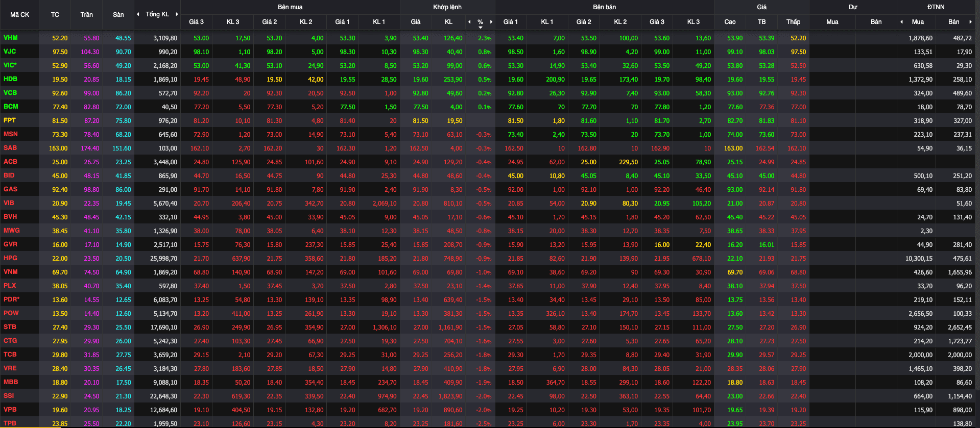Sort by the Trần column header
980x428 pixels.
(87, 15)
